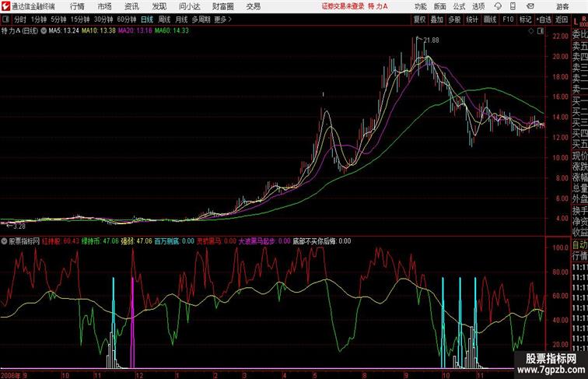Click the 返回 back button
588x379 pixels.
click(x=562, y=19)
